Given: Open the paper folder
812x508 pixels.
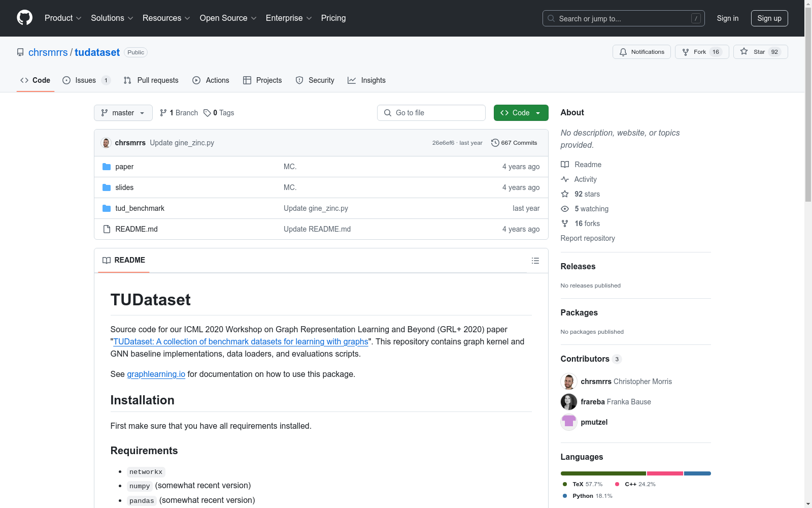Looking at the screenshot, I should point(124,167).
